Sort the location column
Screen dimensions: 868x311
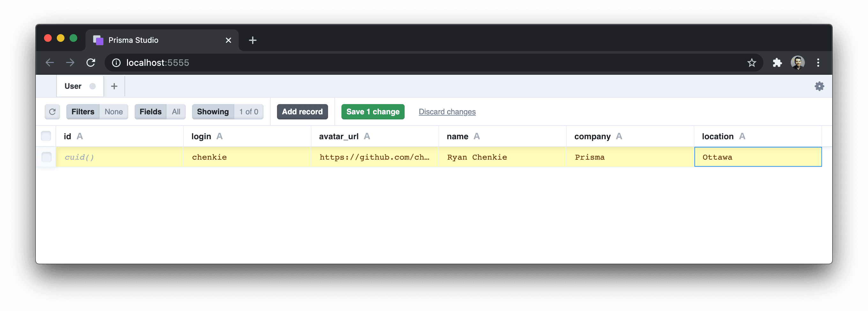coord(742,136)
